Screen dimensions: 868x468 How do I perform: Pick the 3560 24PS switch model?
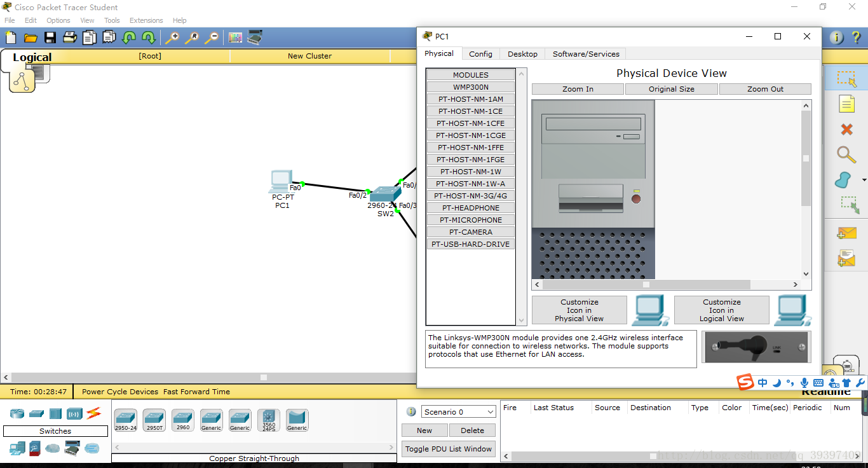tap(269, 420)
